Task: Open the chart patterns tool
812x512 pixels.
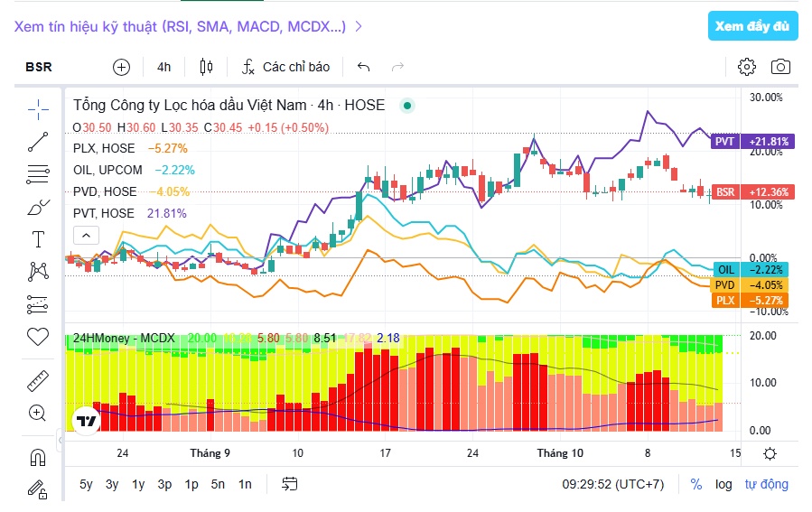Action: coord(38,271)
